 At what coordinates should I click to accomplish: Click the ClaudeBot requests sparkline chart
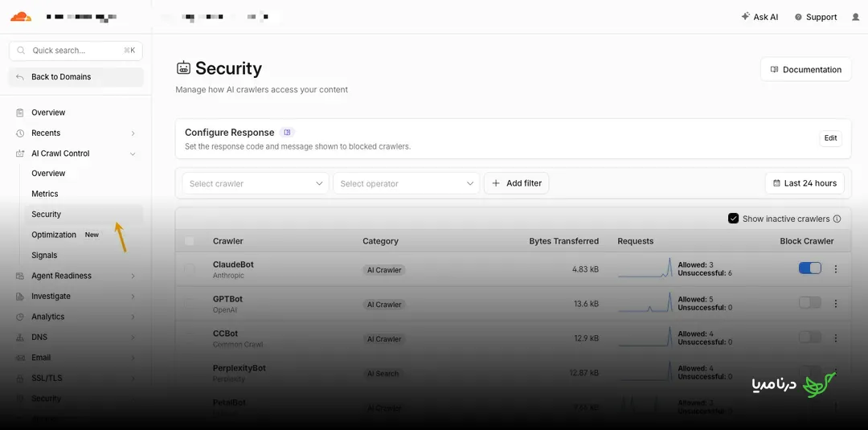click(x=645, y=268)
